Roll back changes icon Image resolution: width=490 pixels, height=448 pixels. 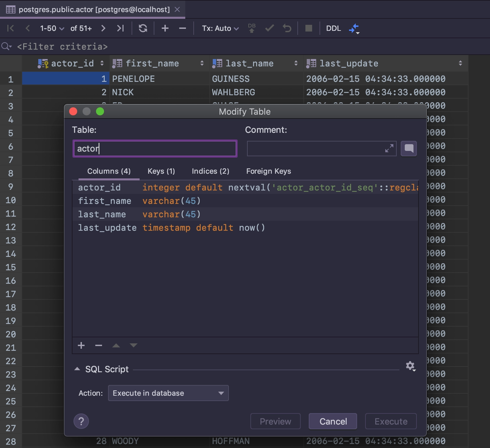click(287, 28)
